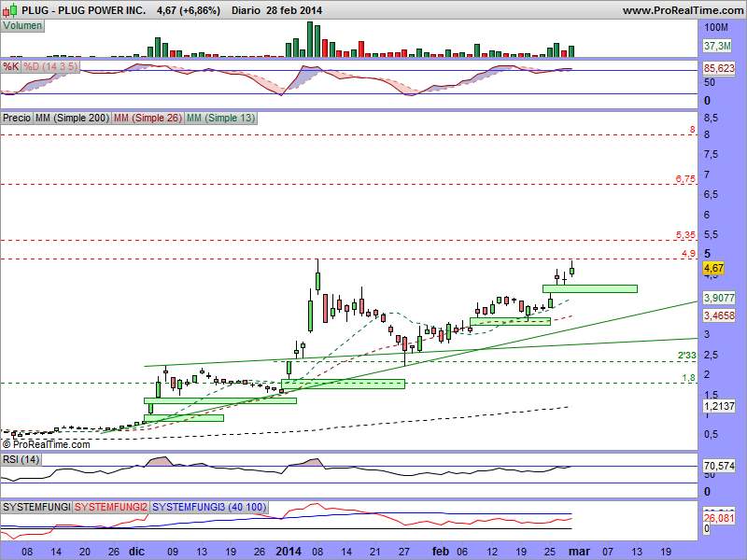Click the 4,67 (+6,86%) quote in the header
The height and width of the screenshot is (560, 747).
coord(189,10)
